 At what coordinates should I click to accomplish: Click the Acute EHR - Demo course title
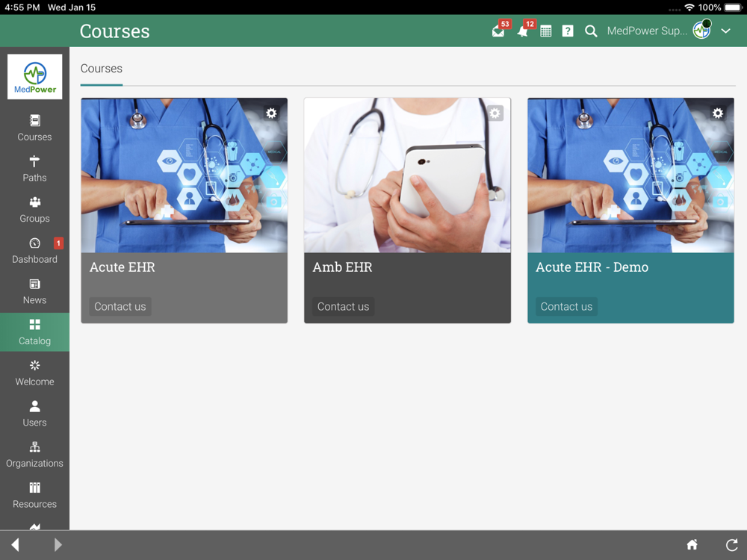pyautogui.click(x=592, y=267)
